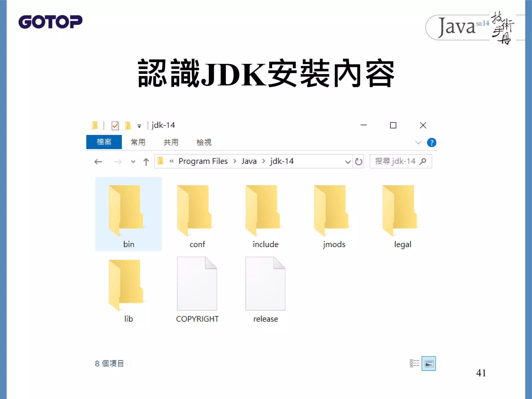Viewport: 532px width, 399px height.
Task: Maximize the jdk-14 window
Action: tap(393, 125)
